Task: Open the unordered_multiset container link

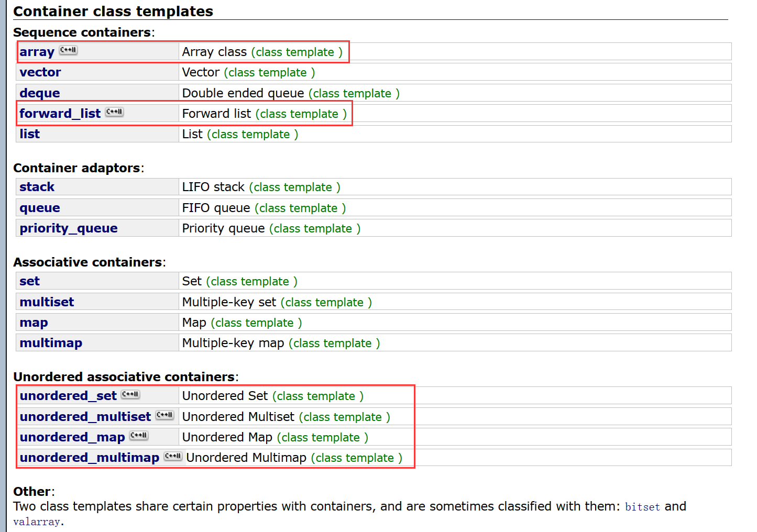Action: (85, 417)
